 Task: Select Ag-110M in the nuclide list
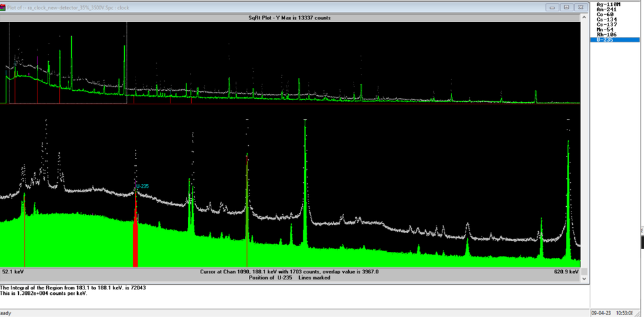(606, 5)
